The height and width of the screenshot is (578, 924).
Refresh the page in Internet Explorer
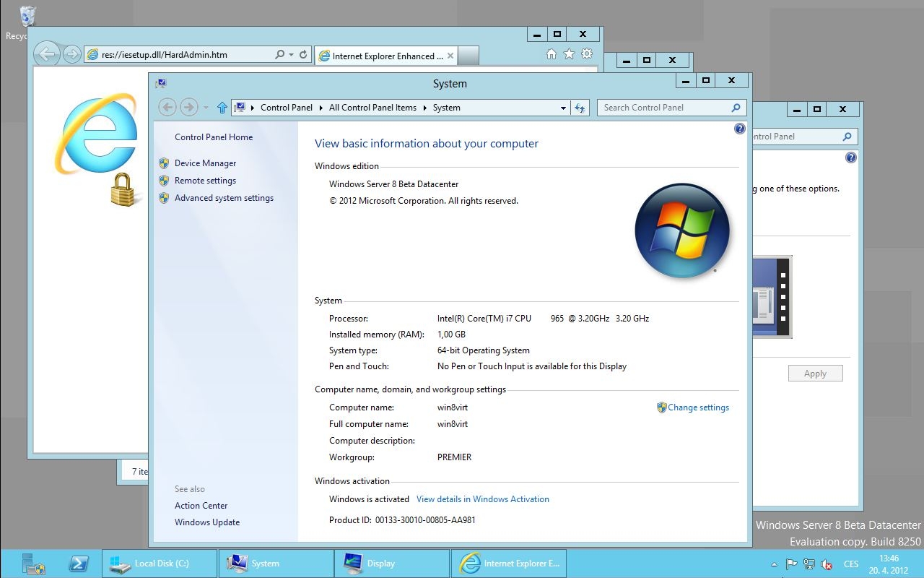point(304,55)
